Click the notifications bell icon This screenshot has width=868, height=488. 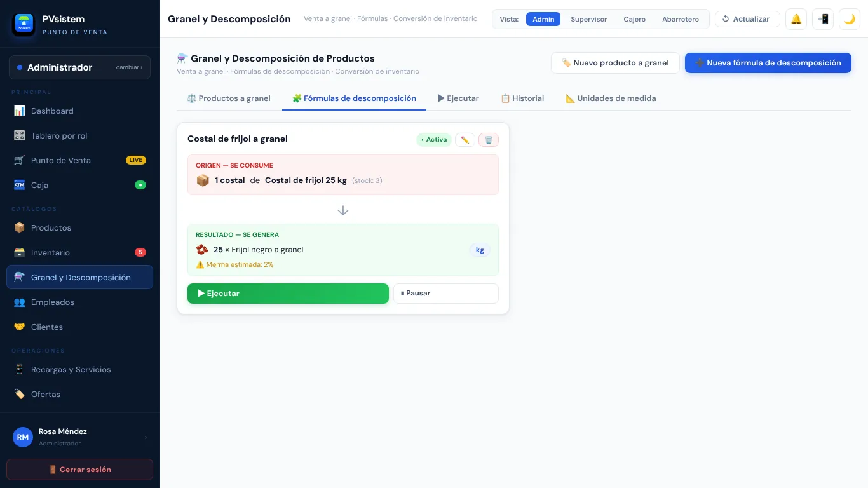[x=796, y=19]
